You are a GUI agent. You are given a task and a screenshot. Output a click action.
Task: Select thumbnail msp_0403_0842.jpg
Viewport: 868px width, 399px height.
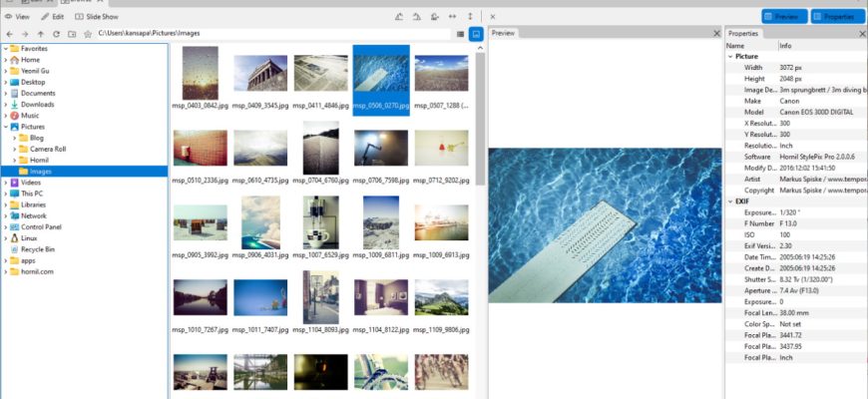pos(200,73)
